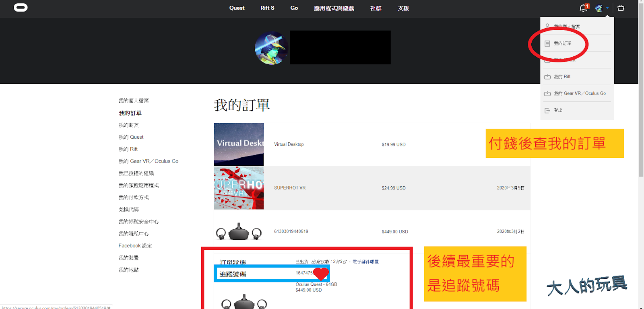
Task: Click the $449.00 USD order row price
Action: (395, 232)
